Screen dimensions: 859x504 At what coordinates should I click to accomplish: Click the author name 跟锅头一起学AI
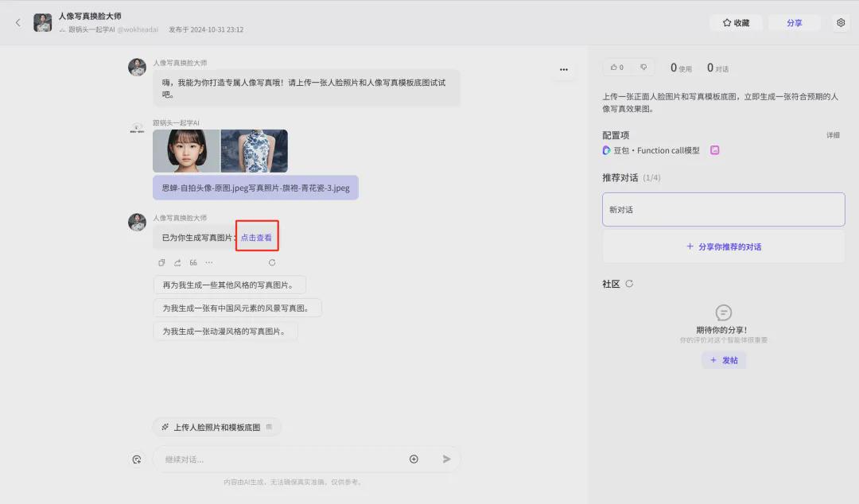(91, 29)
